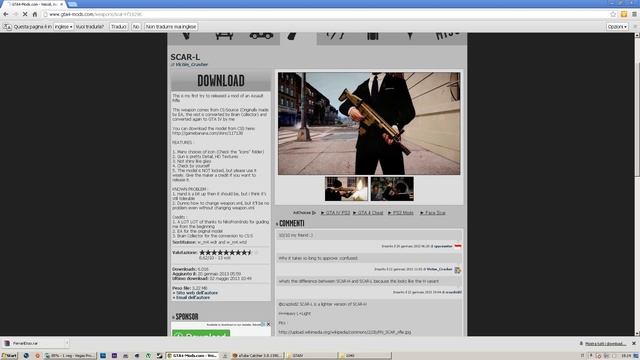Click the system tray clock

point(626,356)
